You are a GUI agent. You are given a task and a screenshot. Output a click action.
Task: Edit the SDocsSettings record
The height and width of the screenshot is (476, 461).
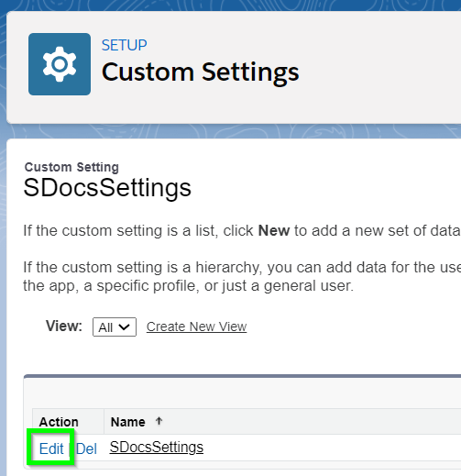pos(51,448)
